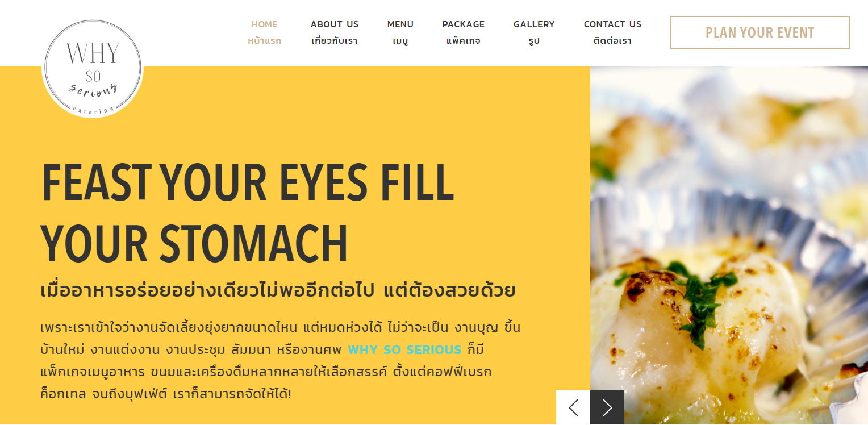Viewport: 868px width, 425px height.
Task: Click the Thai label หน้าแรก under Home
Action: [x=265, y=41]
